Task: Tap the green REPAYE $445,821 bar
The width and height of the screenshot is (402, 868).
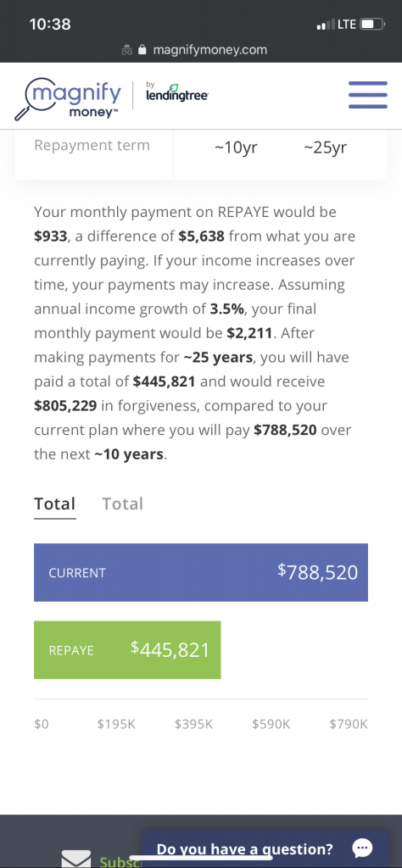Action: [127, 650]
